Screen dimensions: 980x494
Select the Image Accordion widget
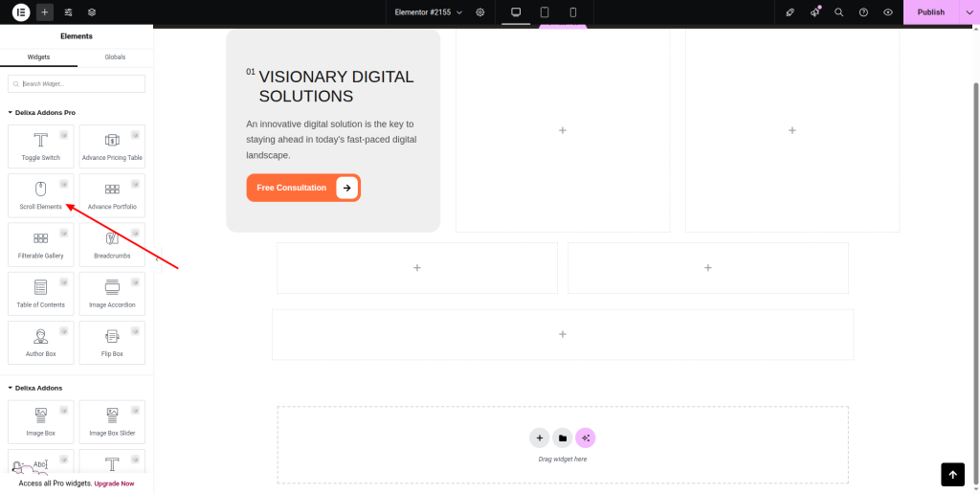tap(112, 293)
